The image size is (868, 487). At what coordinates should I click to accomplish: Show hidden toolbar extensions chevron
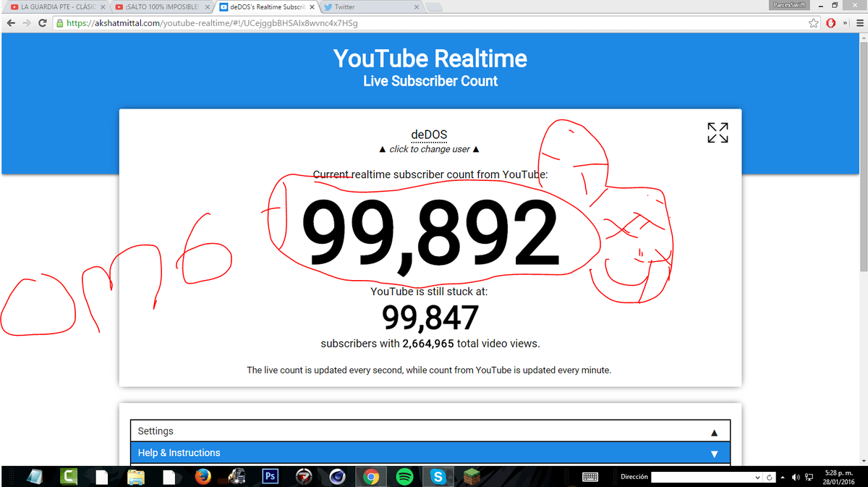tap(845, 23)
